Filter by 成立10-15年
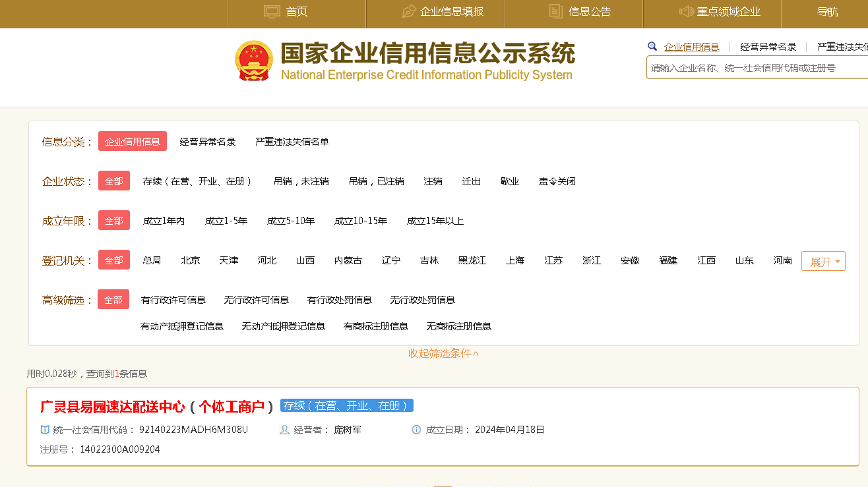 coord(361,221)
